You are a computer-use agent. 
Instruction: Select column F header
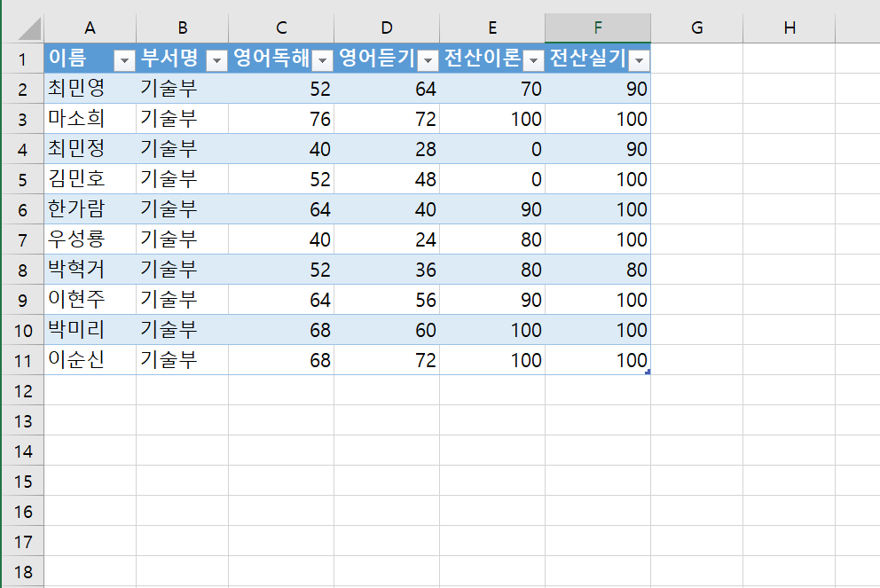[x=597, y=28]
